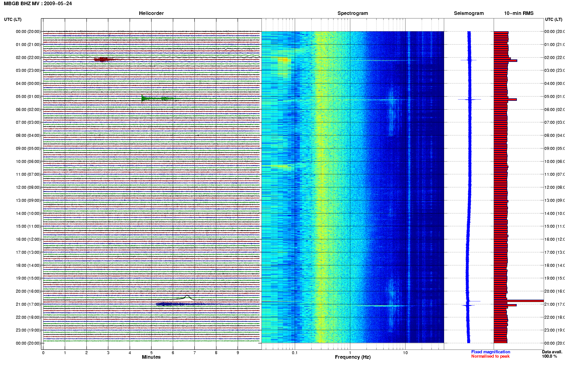This screenshot has height=368, width=588.
Task: Click the '5' minutes axis tick label
Action: click(x=151, y=353)
